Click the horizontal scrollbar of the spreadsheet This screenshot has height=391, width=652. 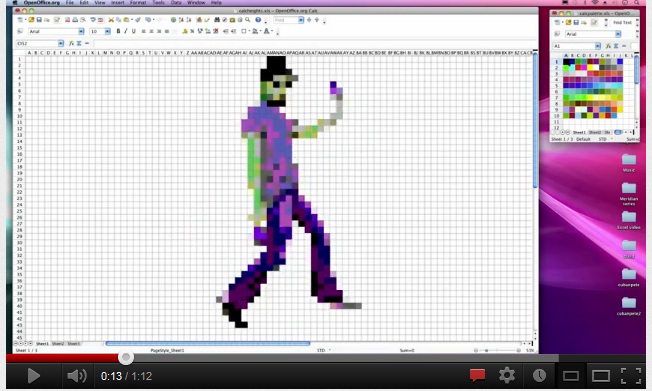point(208,344)
